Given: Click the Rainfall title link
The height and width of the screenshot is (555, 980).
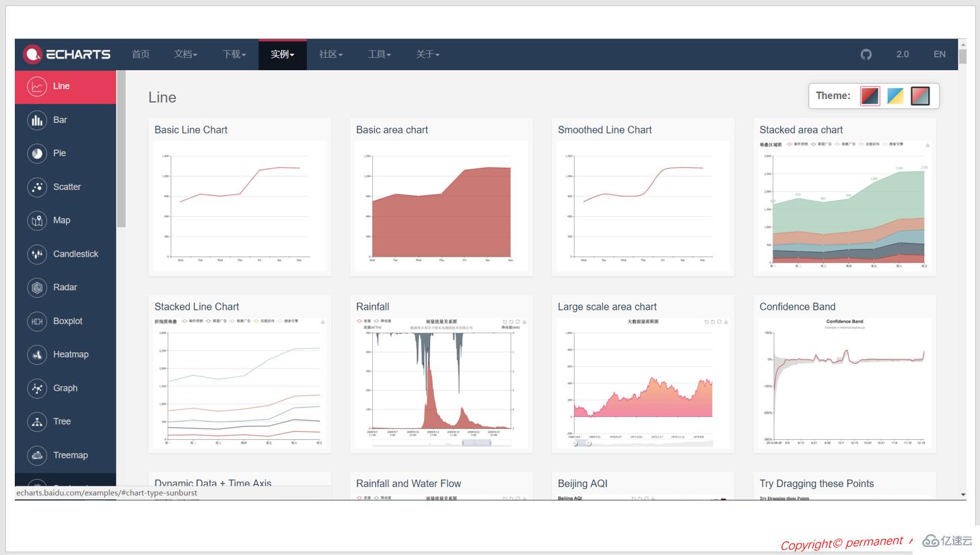Looking at the screenshot, I should (x=373, y=306).
